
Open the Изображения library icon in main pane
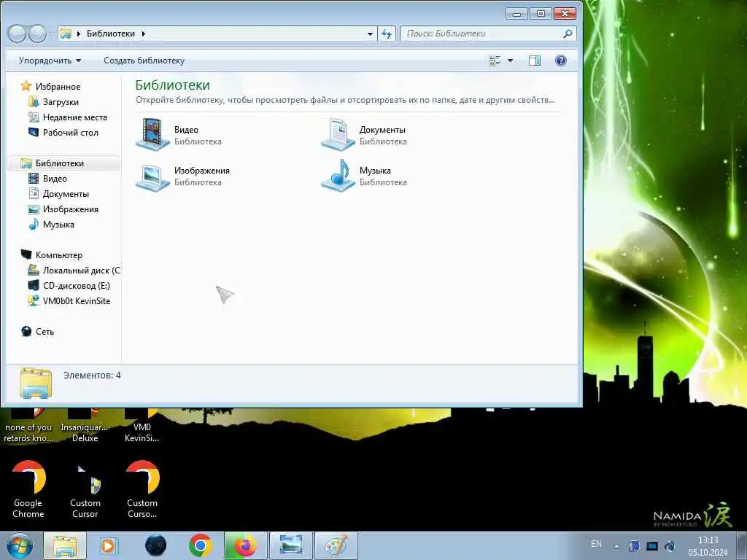[x=152, y=176]
